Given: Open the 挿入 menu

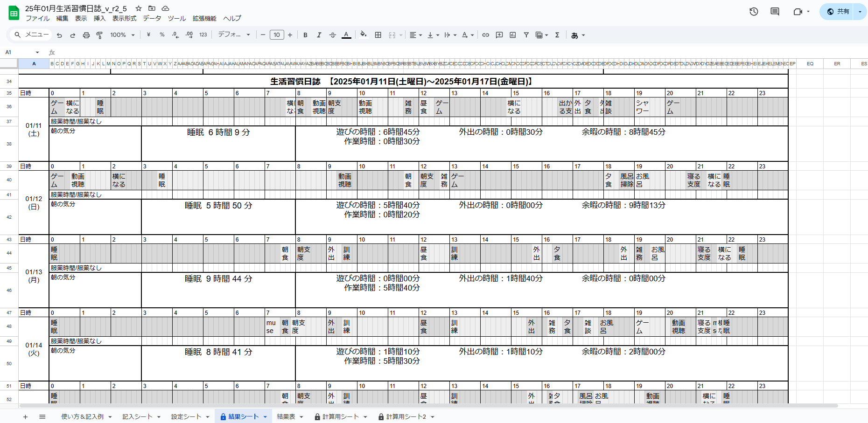Looking at the screenshot, I should 100,19.
